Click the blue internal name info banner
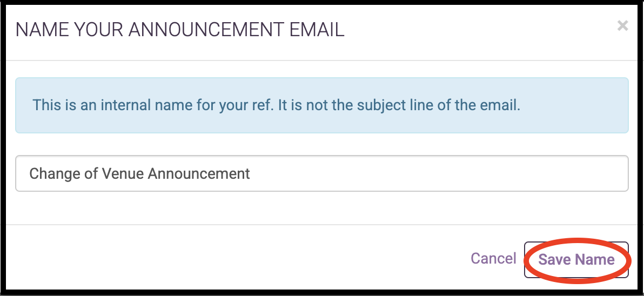 tap(321, 105)
